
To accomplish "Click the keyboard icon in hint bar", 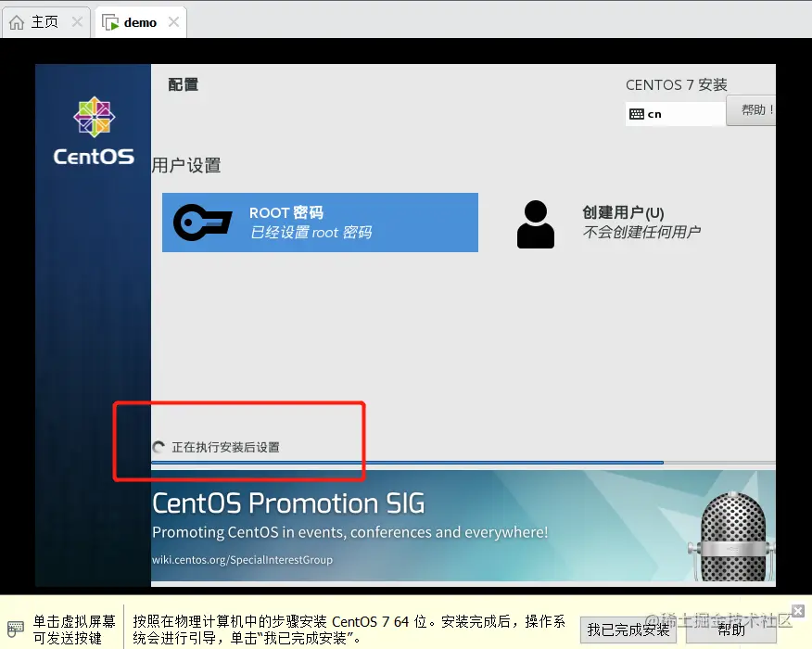I will (x=16, y=630).
